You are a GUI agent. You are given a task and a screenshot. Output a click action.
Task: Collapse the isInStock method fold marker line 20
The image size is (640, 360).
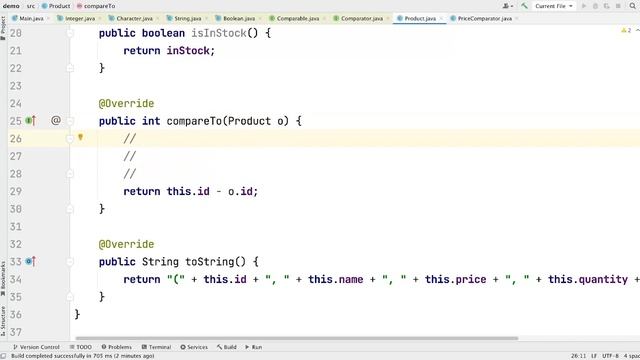(70, 33)
